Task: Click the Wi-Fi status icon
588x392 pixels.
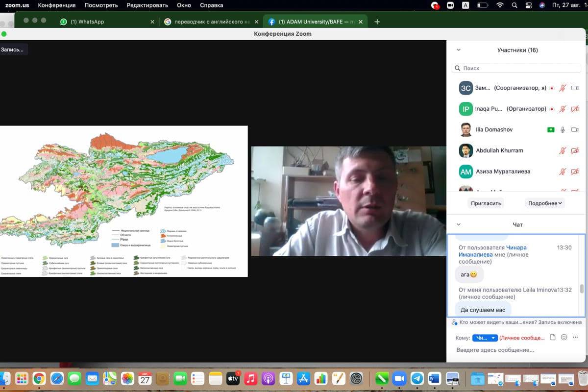Action: pos(500,5)
